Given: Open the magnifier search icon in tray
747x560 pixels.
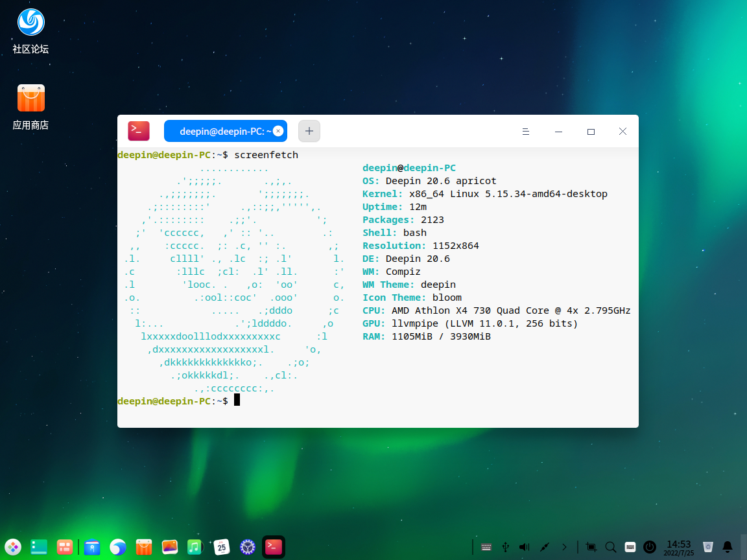Looking at the screenshot, I should (610, 547).
